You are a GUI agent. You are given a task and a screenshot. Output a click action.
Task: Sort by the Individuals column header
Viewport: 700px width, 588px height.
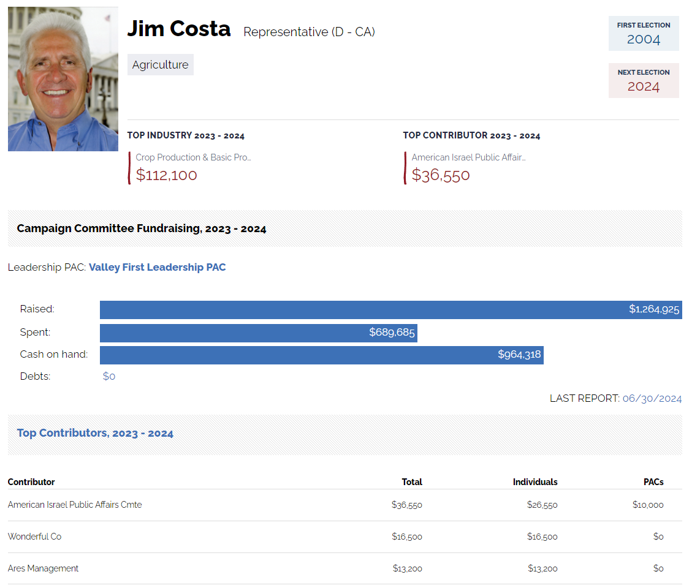[535, 482]
